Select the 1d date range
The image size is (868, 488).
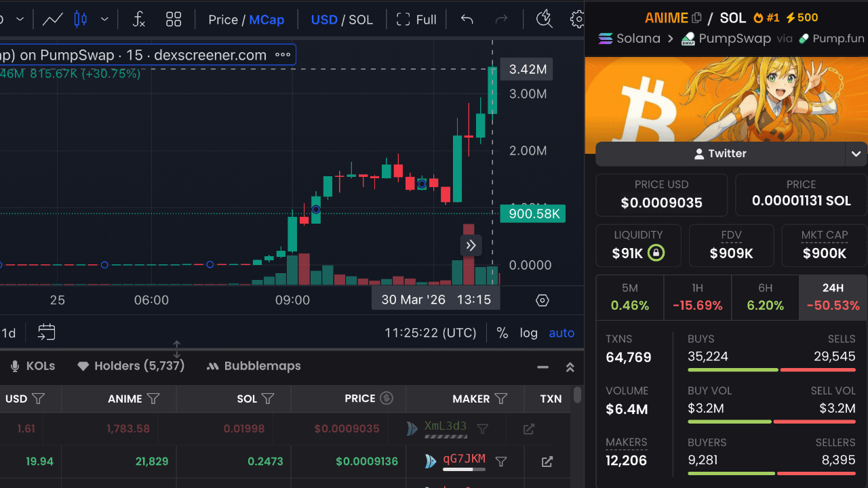pyautogui.click(x=9, y=333)
